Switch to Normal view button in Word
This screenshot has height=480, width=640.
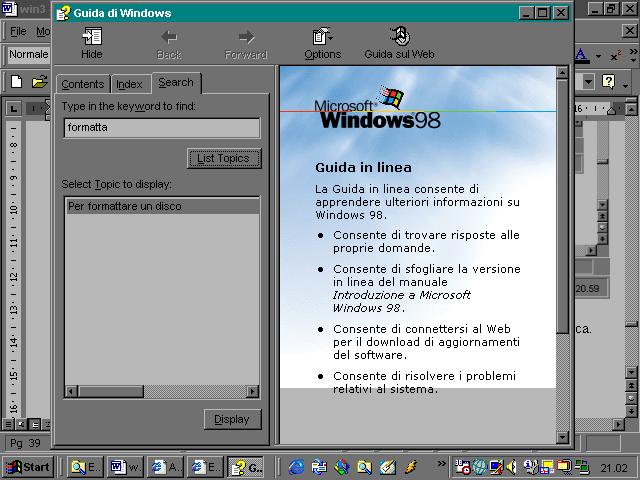click(x=8, y=424)
